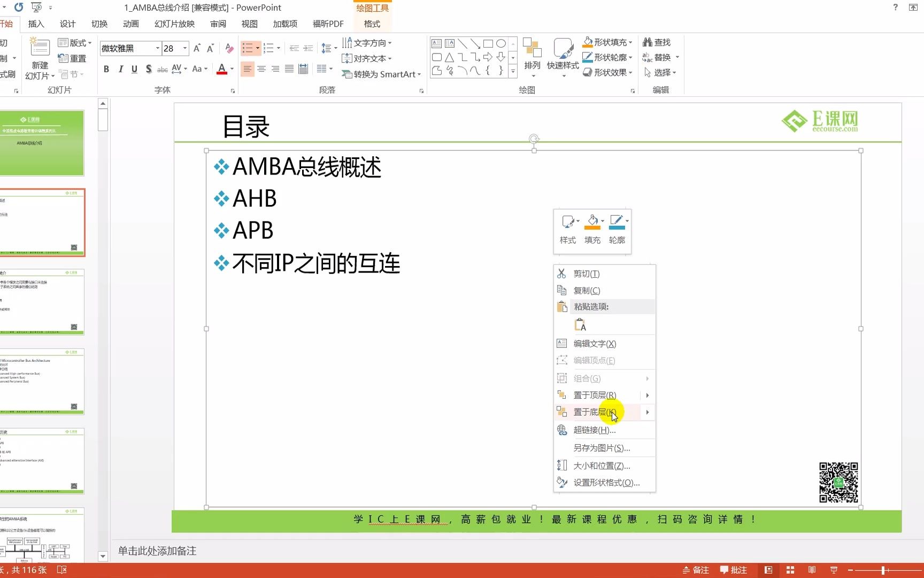Choose Copy (复制) from context menu
The height and width of the screenshot is (578, 924).
click(604, 291)
